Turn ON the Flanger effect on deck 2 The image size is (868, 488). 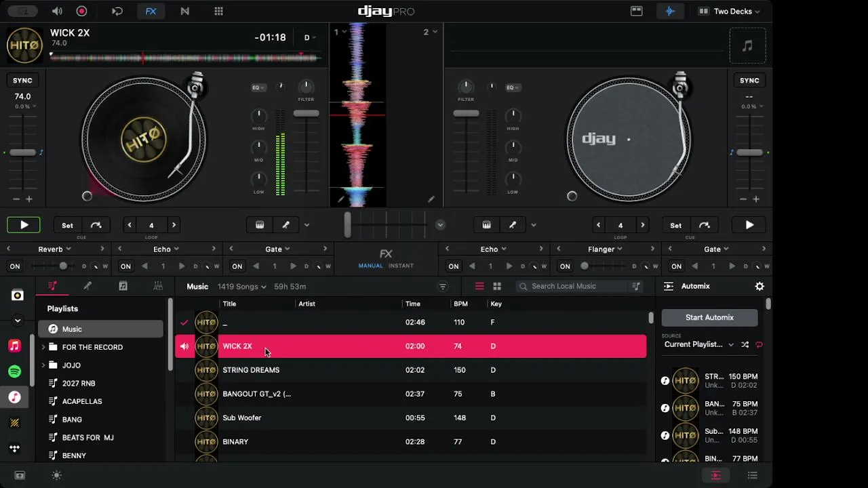tap(565, 266)
